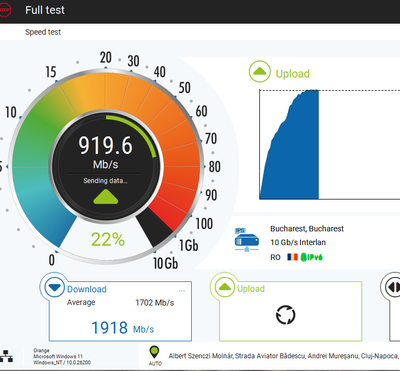Click the Upload panel loading spinner

tap(286, 315)
